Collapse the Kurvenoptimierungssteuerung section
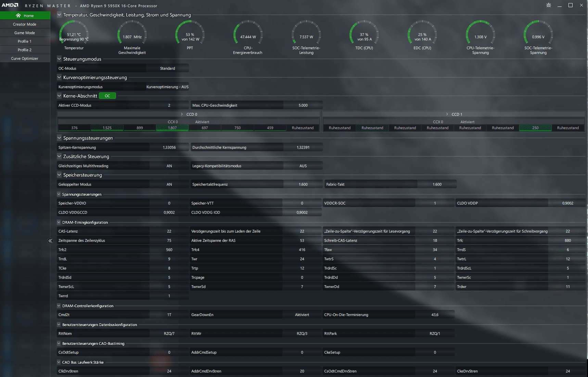588x377 pixels. (59, 77)
